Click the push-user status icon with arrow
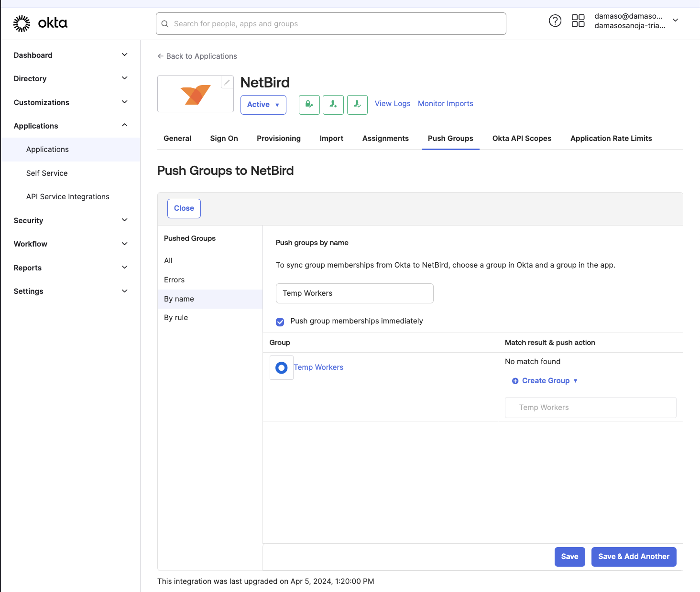This screenshot has width=700, height=592. click(333, 105)
